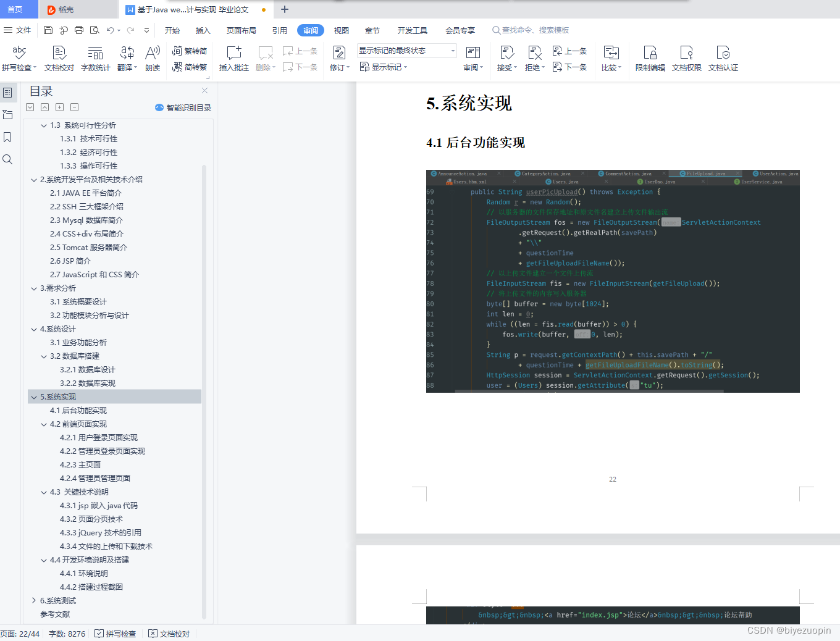
Task: Collapse the 5.系统实现 section in the contents
Action: tap(34, 396)
